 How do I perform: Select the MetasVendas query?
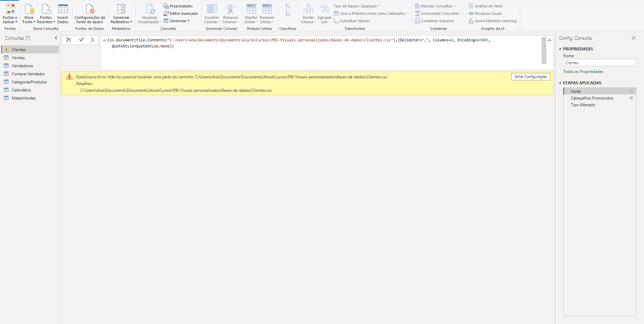(30, 98)
